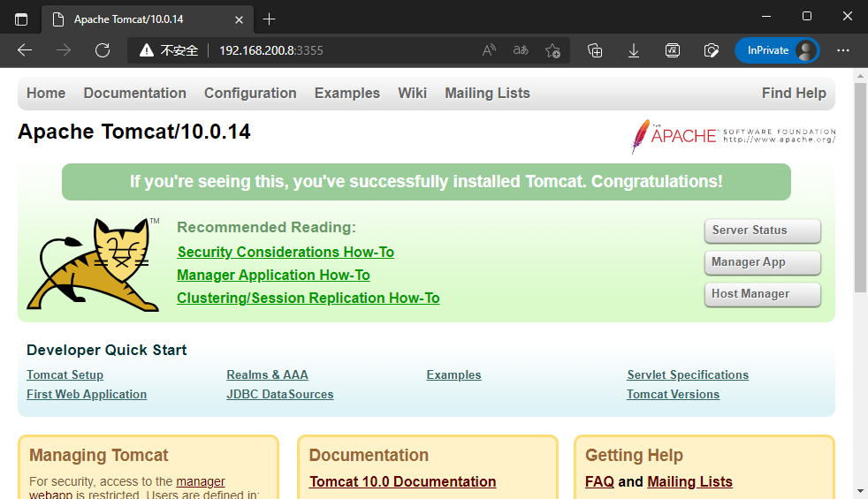Open browser Settings and more menu
This screenshot has height=499, width=868.
843,50
